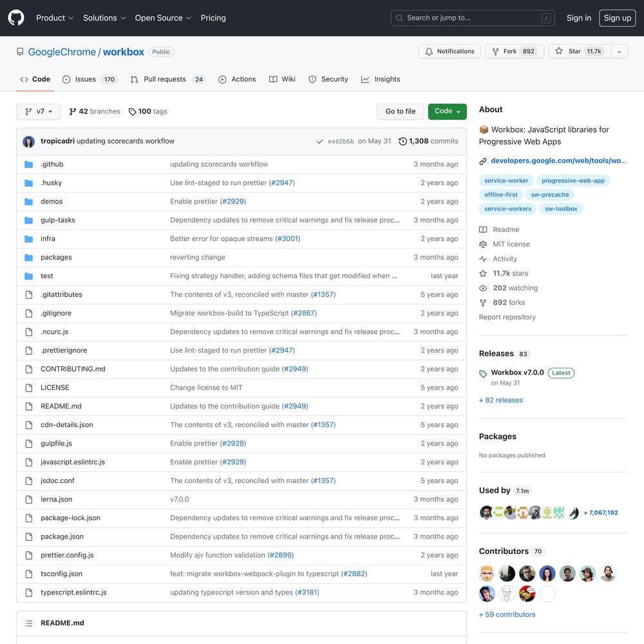Click the Sign up button

(x=617, y=17)
